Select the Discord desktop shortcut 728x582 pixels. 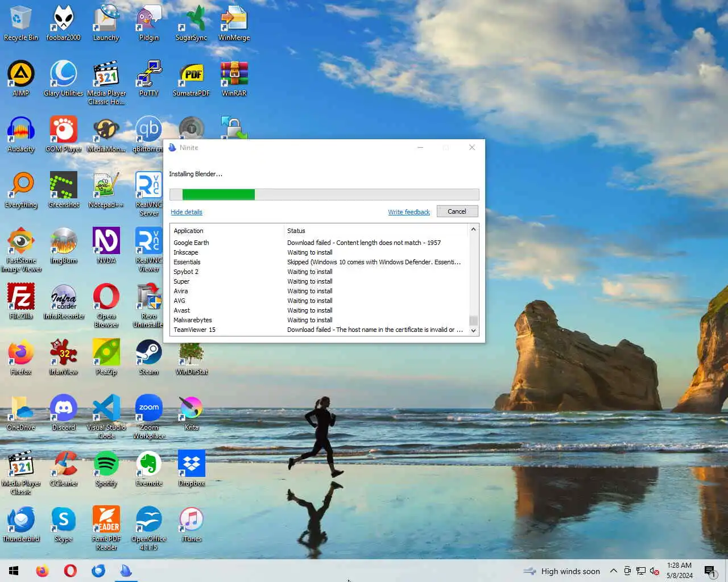click(x=63, y=413)
